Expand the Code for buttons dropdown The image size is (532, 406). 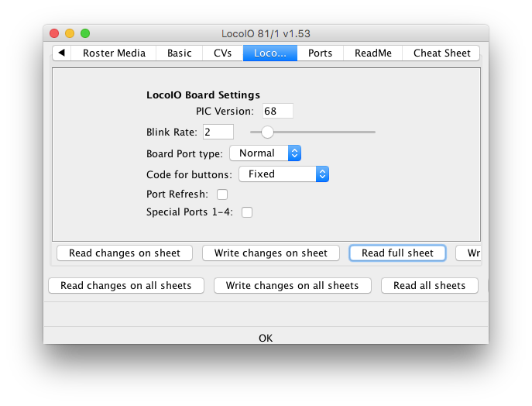point(283,174)
